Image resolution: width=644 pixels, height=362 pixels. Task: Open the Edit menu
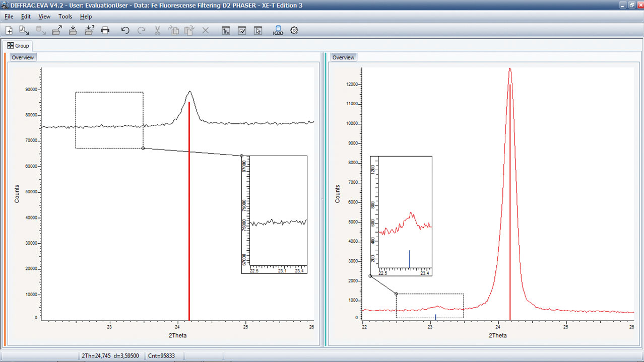pos(26,17)
